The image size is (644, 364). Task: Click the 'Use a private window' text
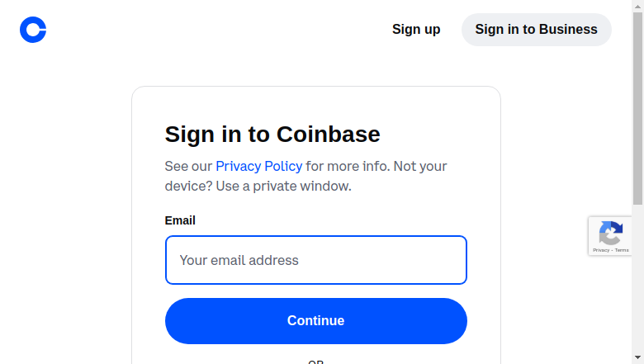click(x=284, y=187)
